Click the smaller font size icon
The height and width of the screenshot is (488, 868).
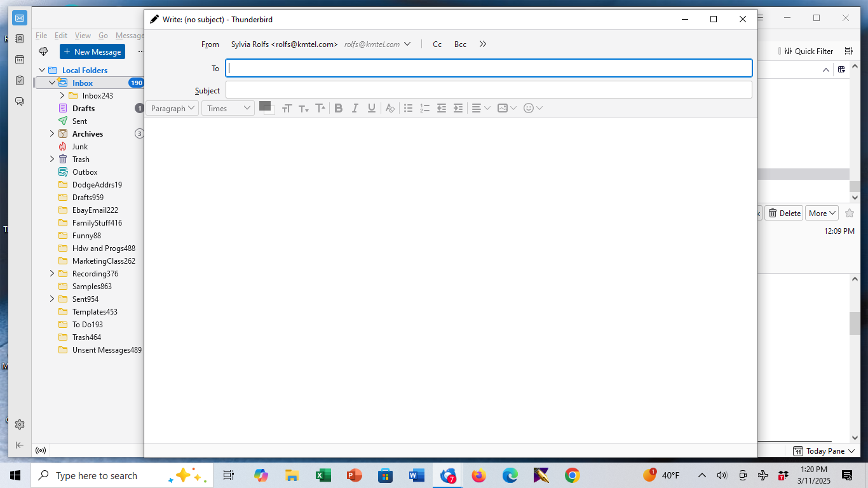pos(304,109)
